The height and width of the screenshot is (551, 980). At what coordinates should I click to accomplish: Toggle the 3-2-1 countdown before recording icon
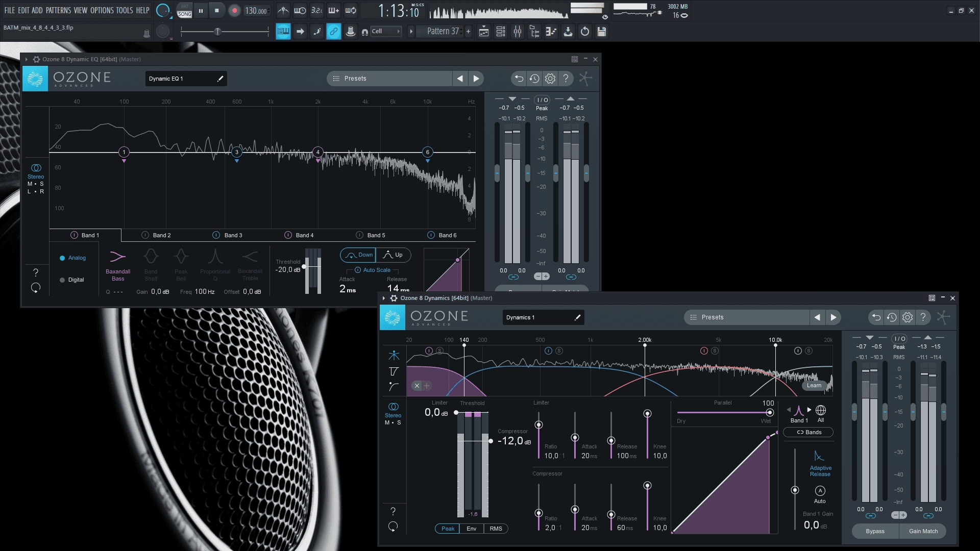point(317,11)
